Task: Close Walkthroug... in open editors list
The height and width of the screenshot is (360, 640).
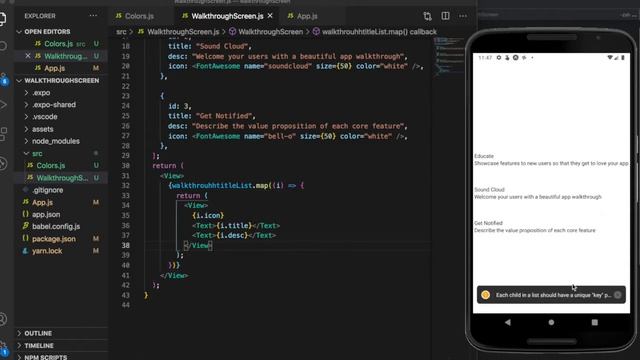Action: click(x=28, y=56)
